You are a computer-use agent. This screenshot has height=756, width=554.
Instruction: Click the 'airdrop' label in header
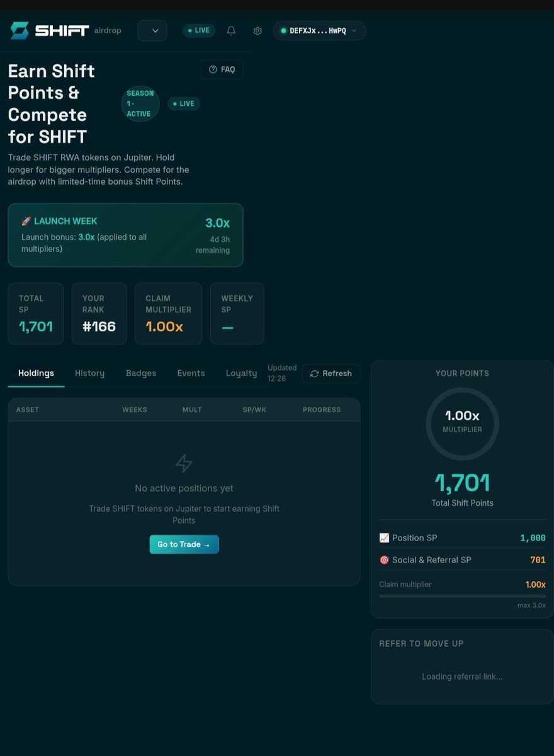pos(108,30)
